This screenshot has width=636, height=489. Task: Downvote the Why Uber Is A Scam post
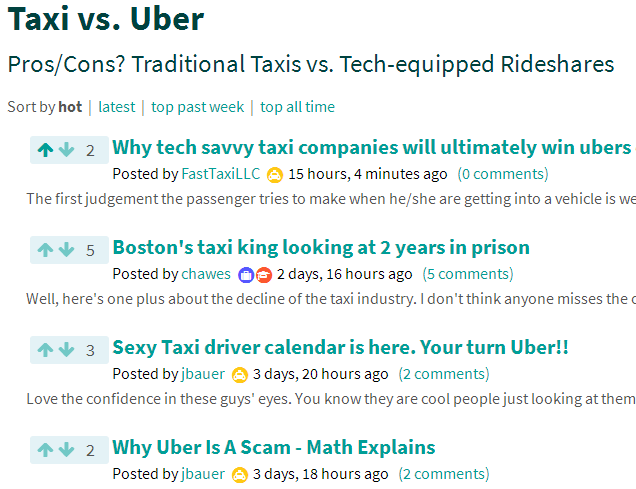(x=66, y=450)
